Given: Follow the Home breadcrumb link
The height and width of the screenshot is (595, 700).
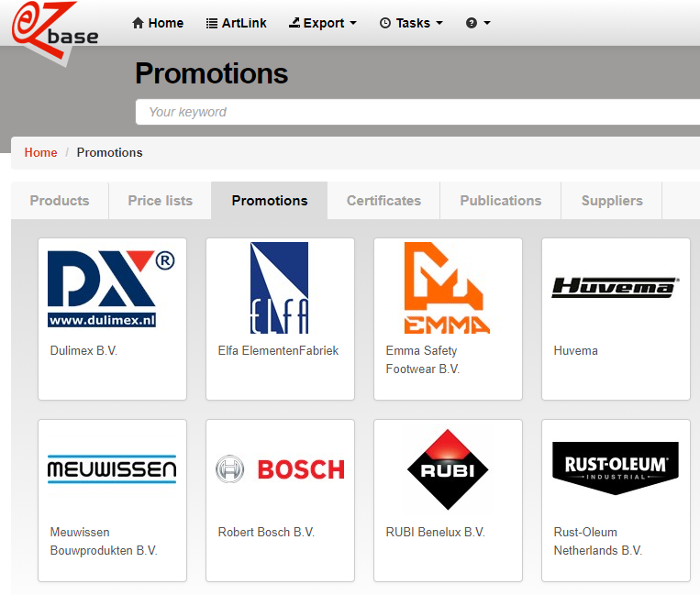Looking at the screenshot, I should [x=40, y=152].
